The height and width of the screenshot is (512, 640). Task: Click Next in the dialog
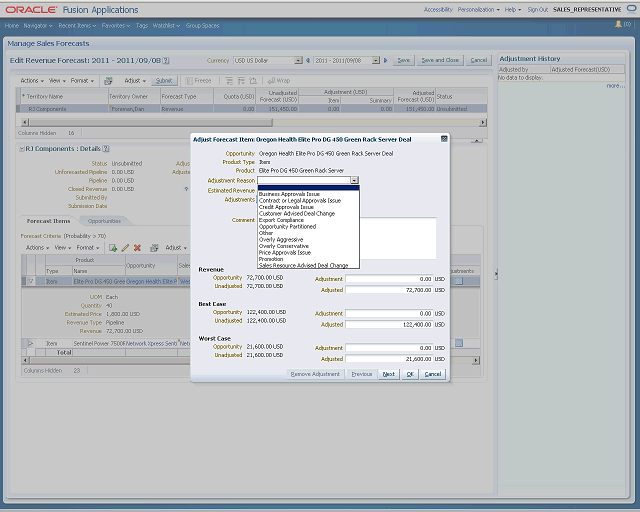tap(389, 374)
